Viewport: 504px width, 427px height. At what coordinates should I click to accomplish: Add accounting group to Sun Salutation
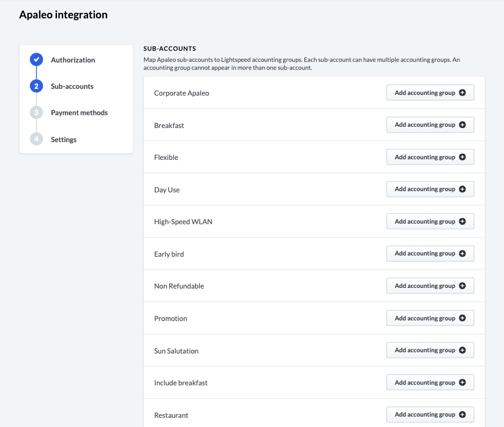click(430, 350)
